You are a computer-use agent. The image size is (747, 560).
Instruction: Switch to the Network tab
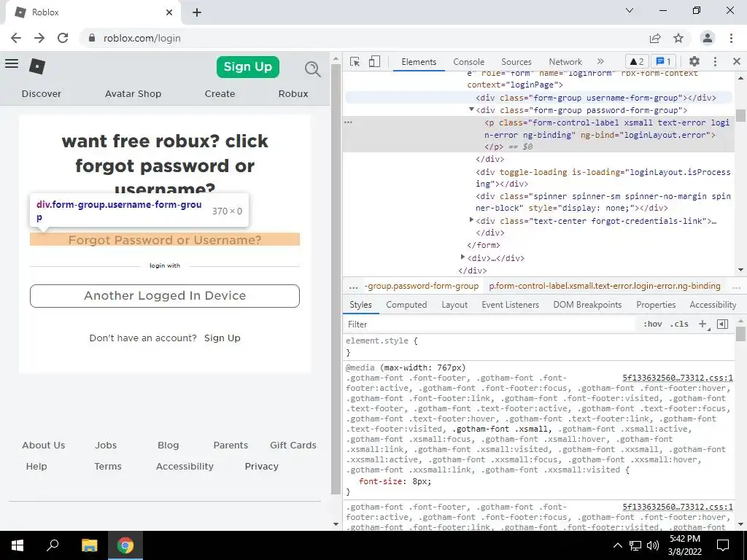point(565,62)
